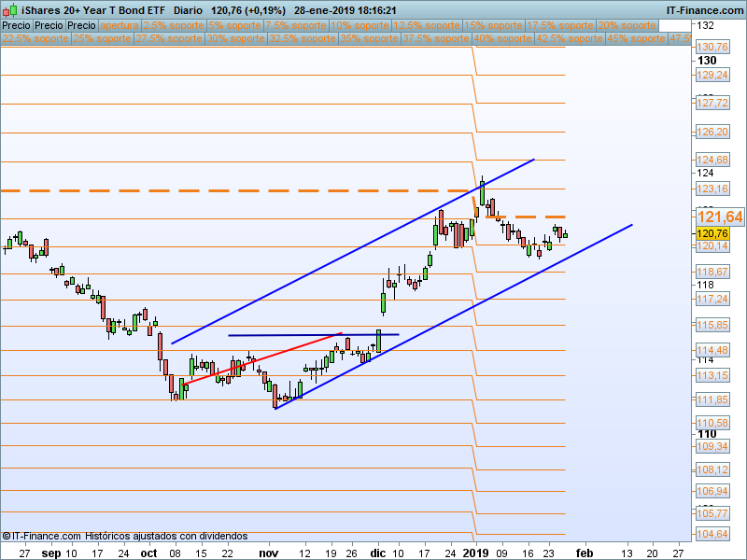Screen dimensions: 747x560
Task: Select the 5% soporte indicator label
Action: (x=235, y=25)
